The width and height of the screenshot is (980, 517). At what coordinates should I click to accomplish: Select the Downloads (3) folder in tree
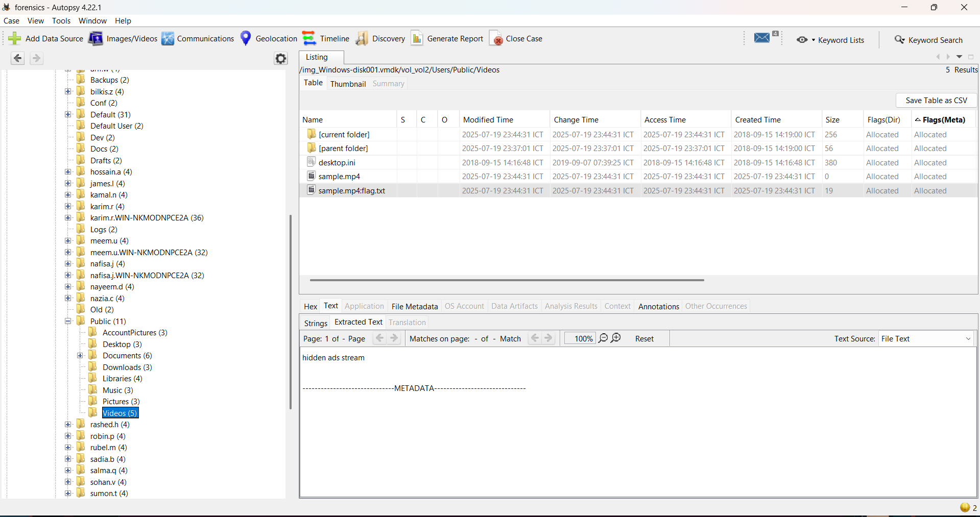coord(127,367)
